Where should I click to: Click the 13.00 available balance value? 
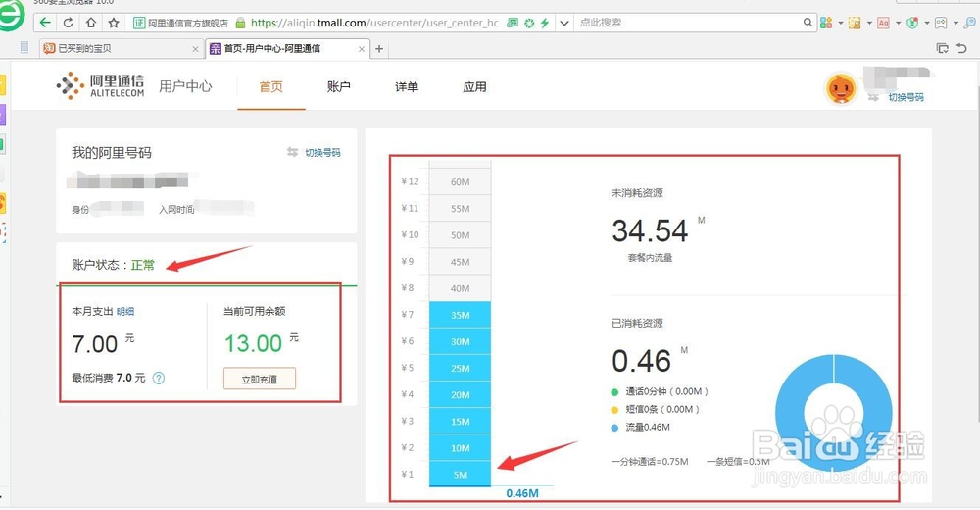(x=253, y=343)
